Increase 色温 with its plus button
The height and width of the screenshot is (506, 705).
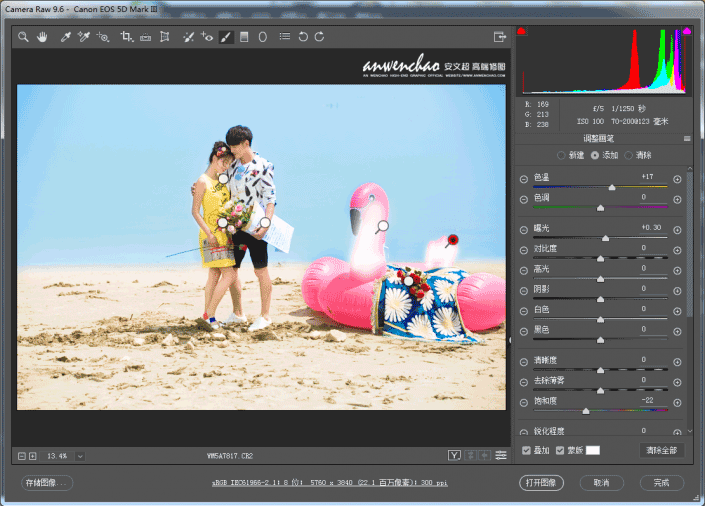point(677,179)
